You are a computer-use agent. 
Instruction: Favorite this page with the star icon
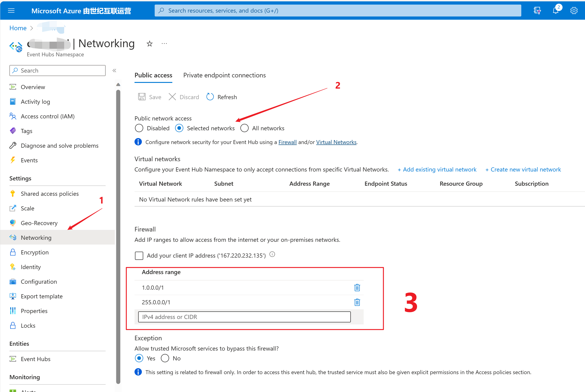click(x=150, y=44)
